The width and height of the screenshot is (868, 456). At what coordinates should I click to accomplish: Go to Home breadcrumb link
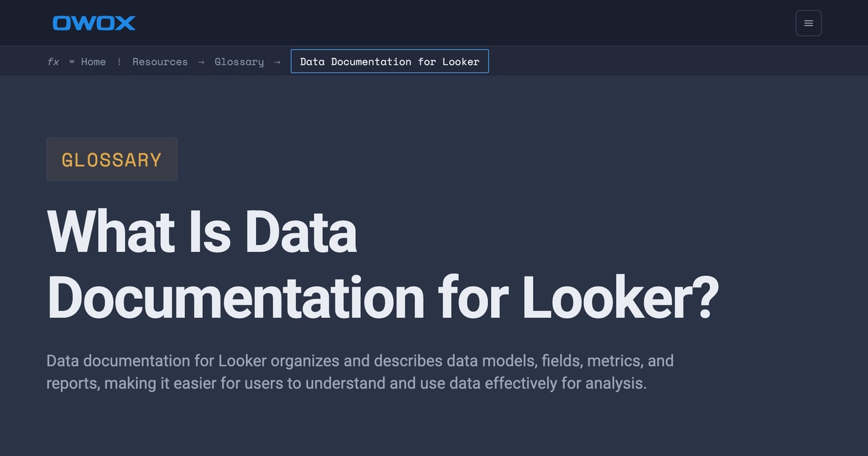click(93, 62)
